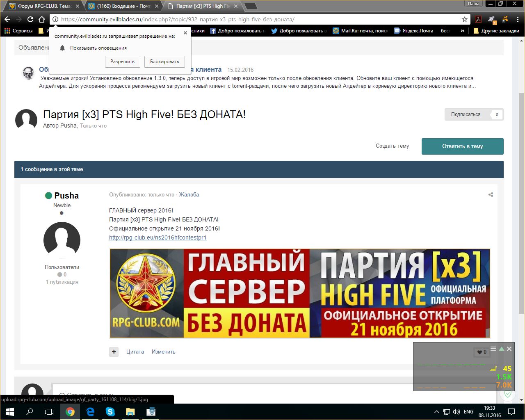Viewport: 525px width, 420px height.
Task: Open the rpg-club.eu/ns2016hfcontestpr1 link
Action: 158,238
